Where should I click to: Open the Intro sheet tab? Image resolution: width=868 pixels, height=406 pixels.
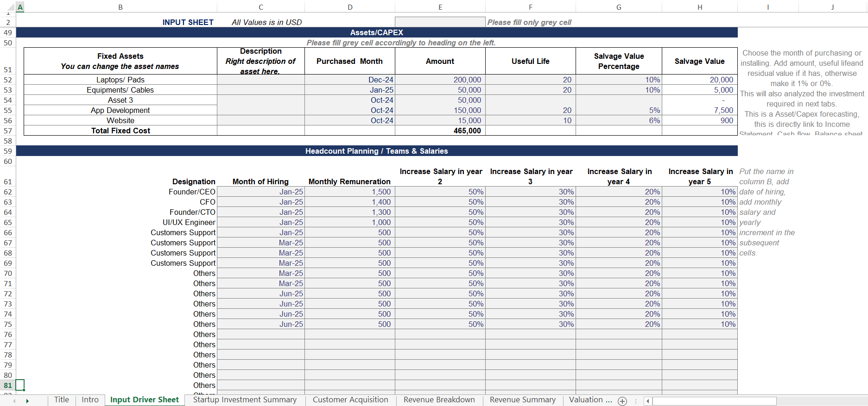pos(90,400)
